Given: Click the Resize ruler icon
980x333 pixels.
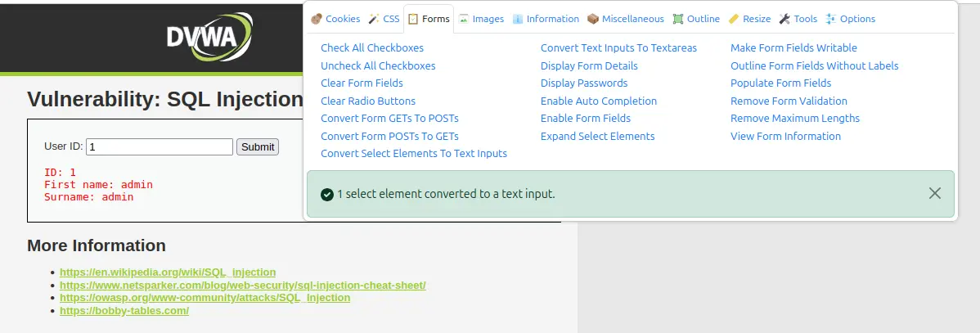Looking at the screenshot, I should click(x=734, y=19).
